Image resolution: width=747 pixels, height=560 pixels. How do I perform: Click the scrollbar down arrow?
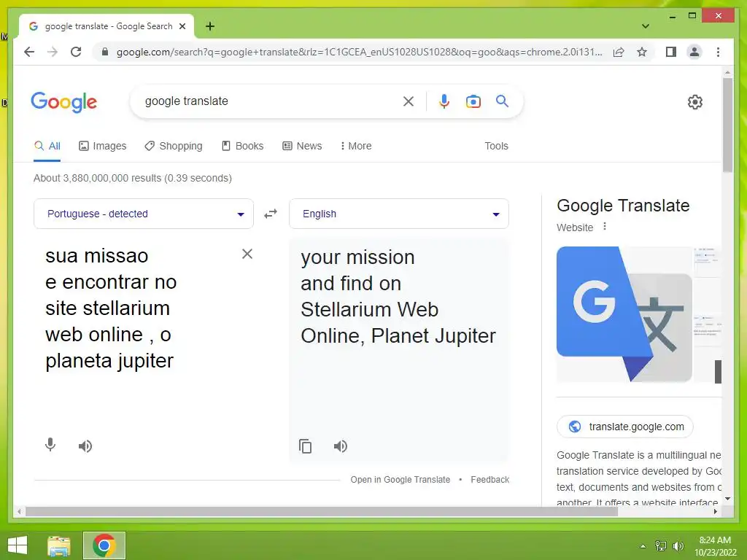click(727, 499)
